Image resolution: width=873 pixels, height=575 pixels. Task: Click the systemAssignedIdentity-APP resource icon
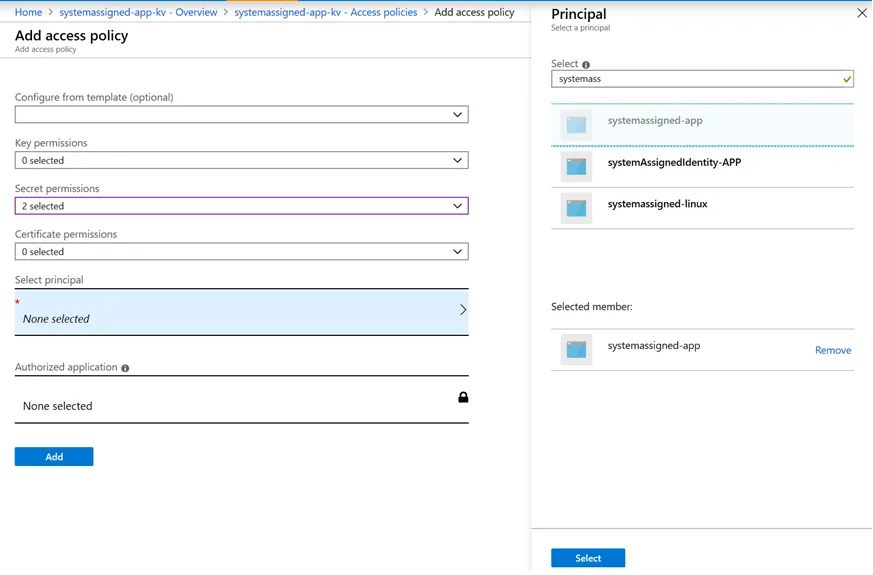576,167
